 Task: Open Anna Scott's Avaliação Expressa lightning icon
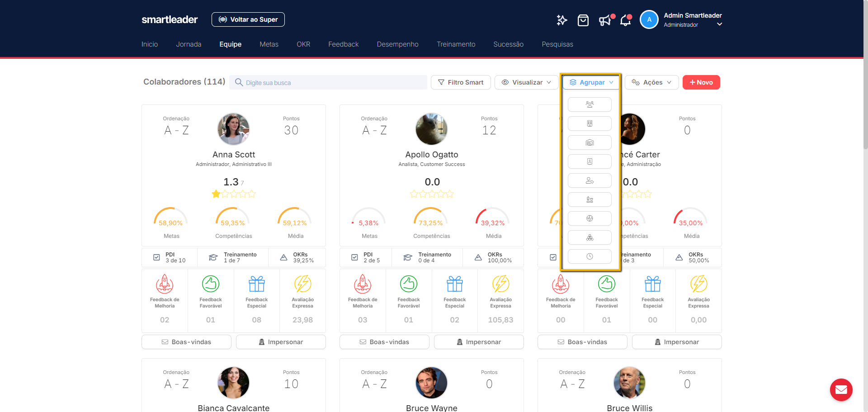coord(303,284)
